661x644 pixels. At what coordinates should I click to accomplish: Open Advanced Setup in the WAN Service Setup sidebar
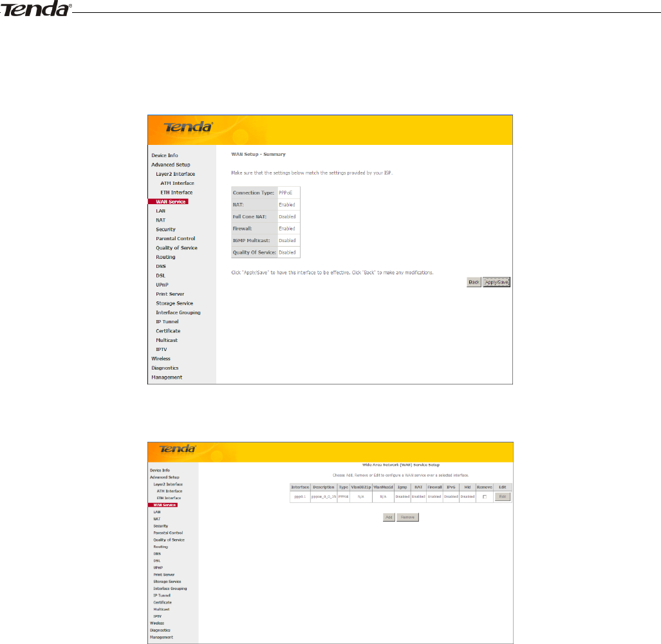point(164,477)
